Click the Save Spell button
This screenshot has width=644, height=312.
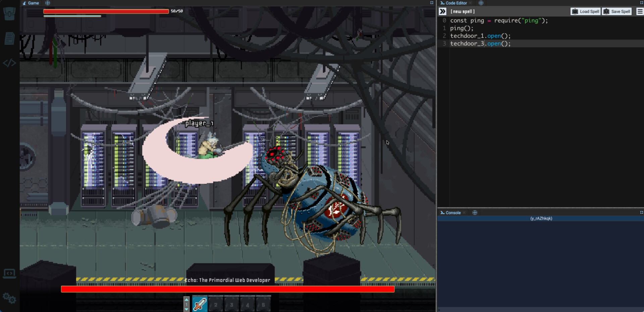617,11
